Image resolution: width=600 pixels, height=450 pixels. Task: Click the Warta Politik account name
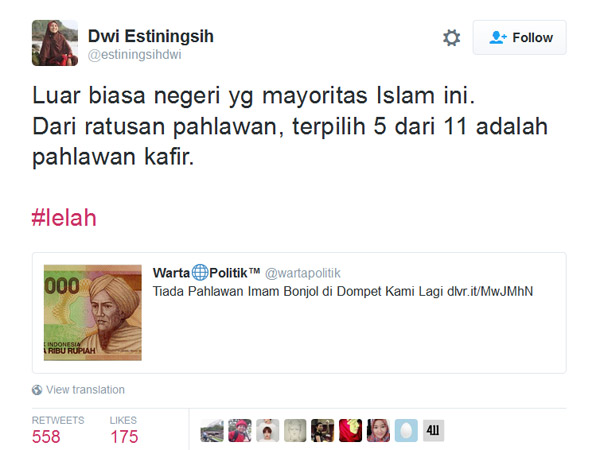(206, 273)
